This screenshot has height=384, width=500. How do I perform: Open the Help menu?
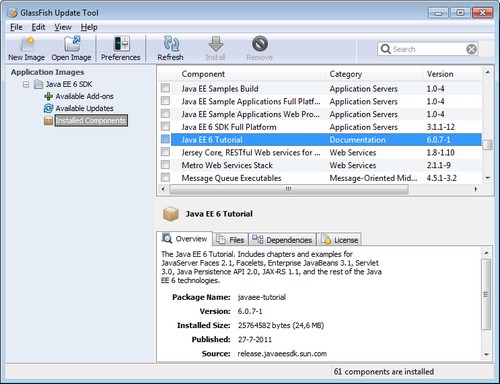pyautogui.click(x=89, y=27)
